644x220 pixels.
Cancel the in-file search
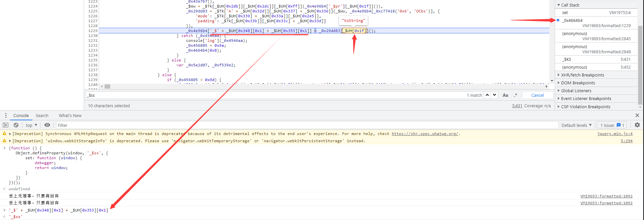tap(537, 95)
